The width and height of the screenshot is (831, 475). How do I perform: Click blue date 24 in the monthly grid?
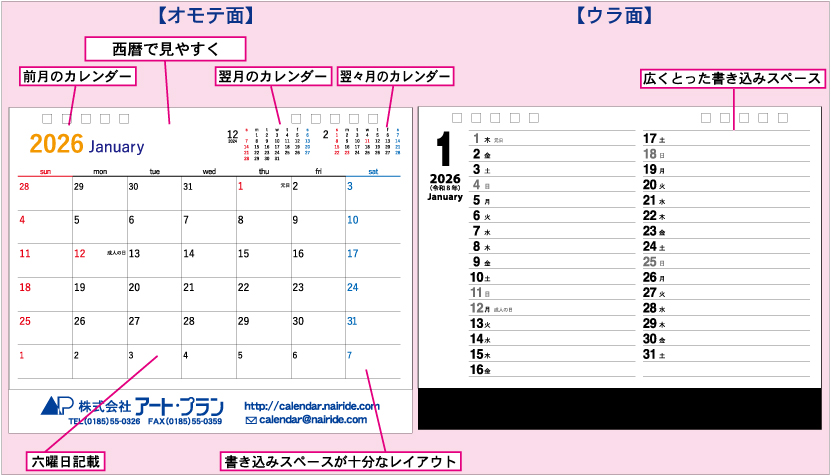[353, 288]
